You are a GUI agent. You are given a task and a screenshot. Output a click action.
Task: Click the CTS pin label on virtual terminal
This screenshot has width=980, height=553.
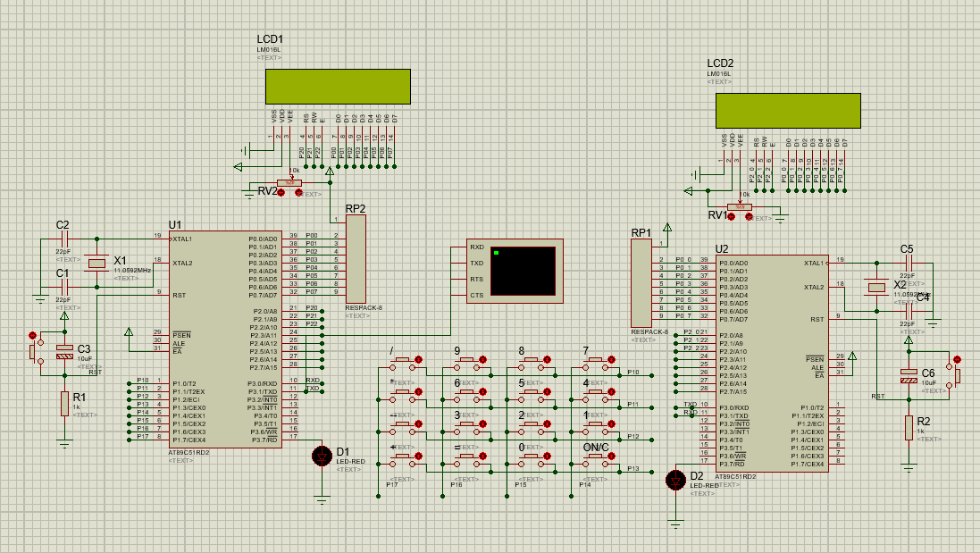(x=477, y=295)
